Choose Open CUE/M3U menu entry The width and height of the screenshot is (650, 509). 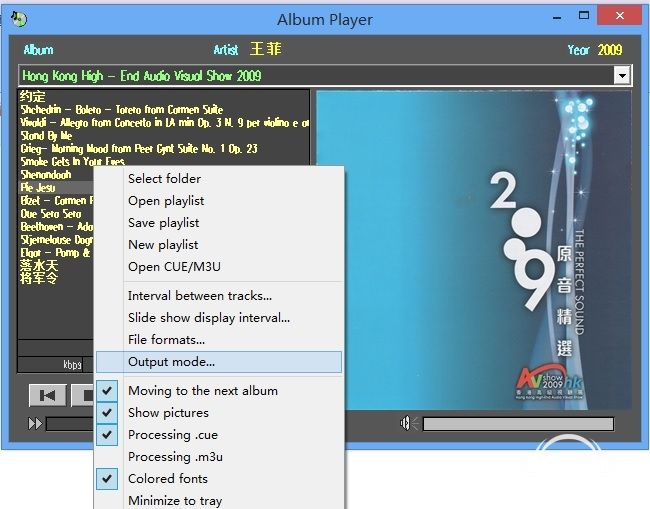pos(219,267)
